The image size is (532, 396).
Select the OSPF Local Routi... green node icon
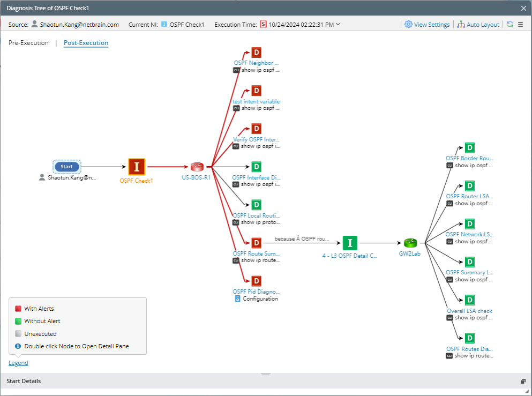click(257, 205)
